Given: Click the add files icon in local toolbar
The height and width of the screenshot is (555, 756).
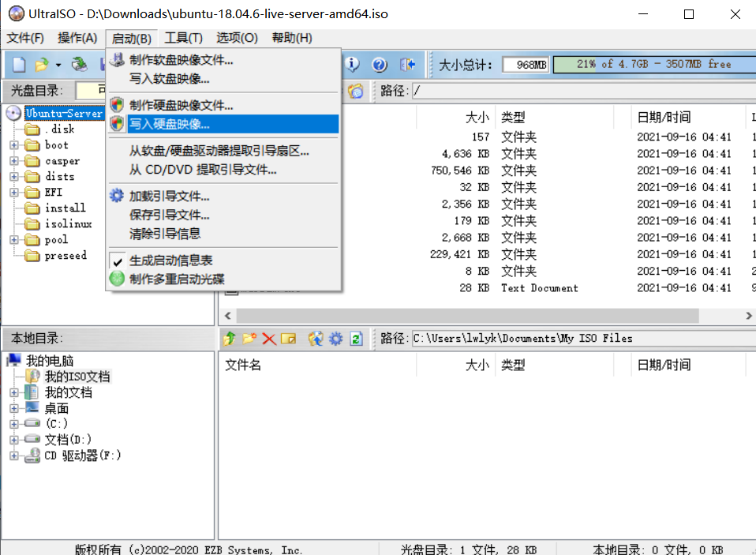Looking at the screenshot, I should (x=316, y=339).
